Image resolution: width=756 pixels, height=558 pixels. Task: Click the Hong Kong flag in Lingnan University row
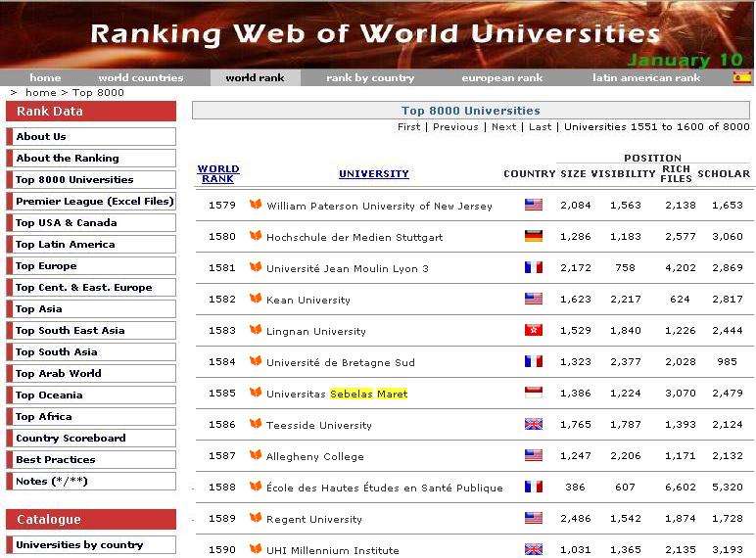(x=534, y=330)
